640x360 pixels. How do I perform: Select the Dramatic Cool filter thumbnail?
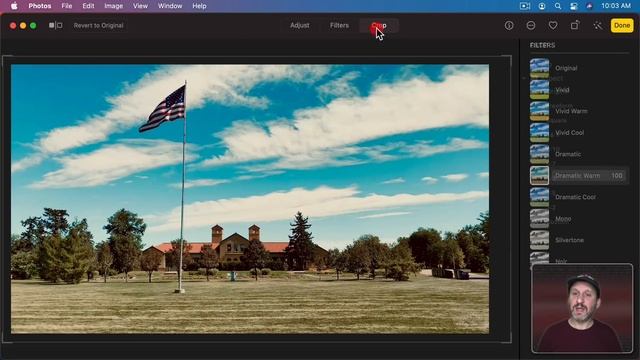click(x=539, y=197)
